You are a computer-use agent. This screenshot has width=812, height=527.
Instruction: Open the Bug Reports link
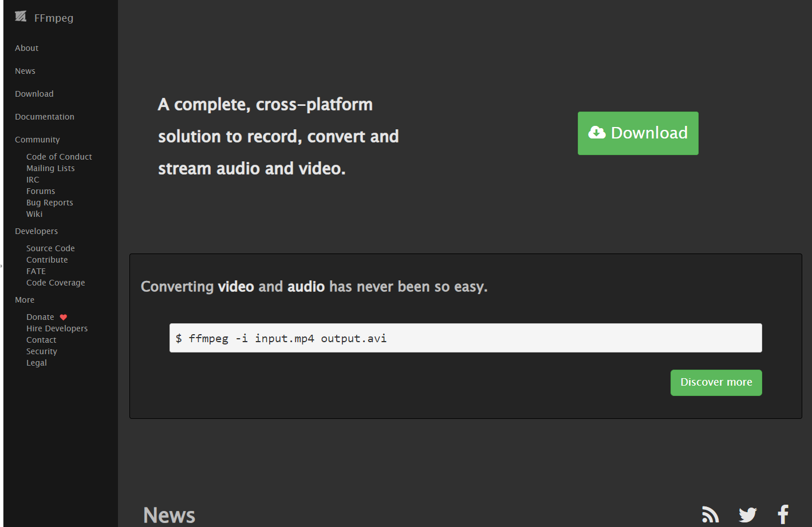pyautogui.click(x=50, y=203)
